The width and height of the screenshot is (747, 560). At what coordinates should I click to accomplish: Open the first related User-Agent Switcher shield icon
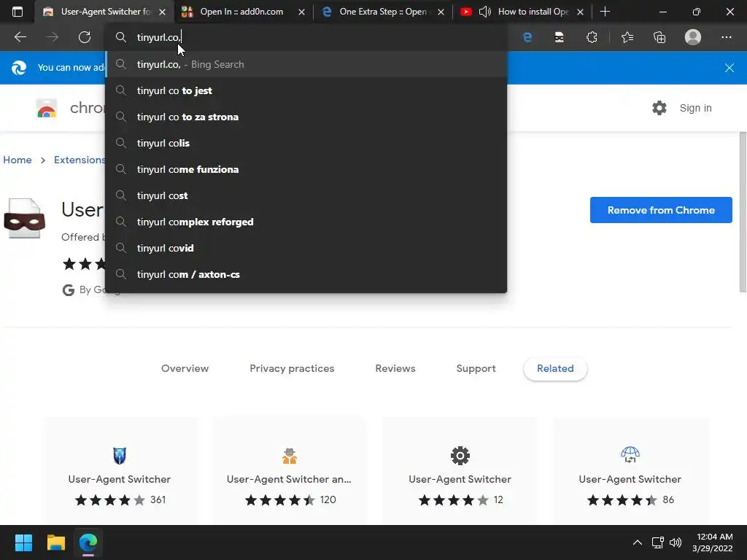pyautogui.click(x=120, y=455)
